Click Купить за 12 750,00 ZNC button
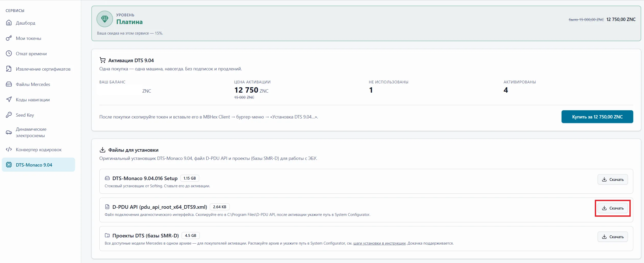The width and height of the screenshot is (644, 263). (x=597, y=117)
